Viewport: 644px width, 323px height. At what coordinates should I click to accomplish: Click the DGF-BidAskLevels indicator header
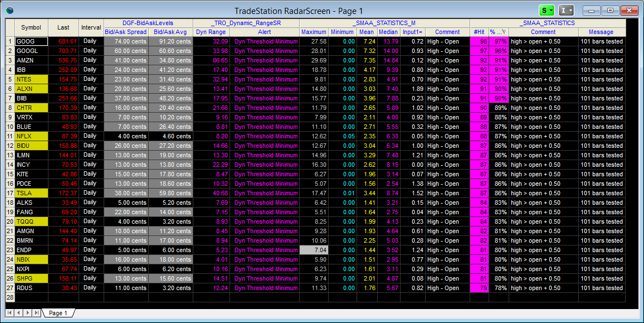point(148,23)
